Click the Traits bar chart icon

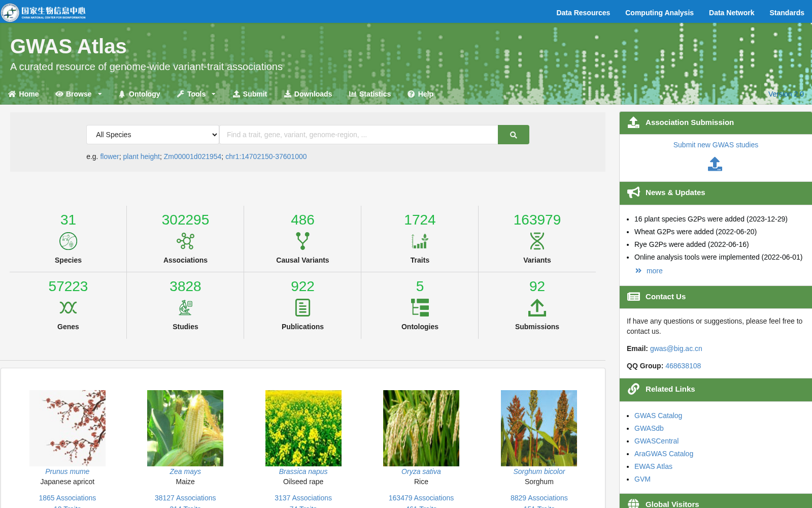click(420, 241)
